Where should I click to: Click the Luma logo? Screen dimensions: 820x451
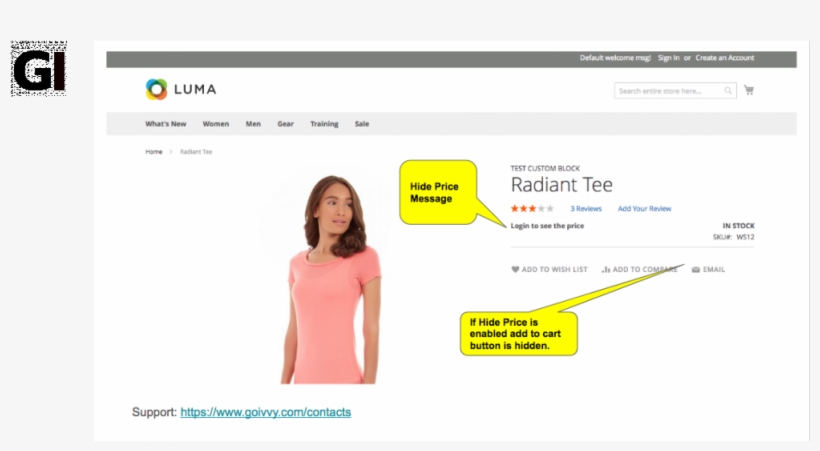tap(181, 89)
